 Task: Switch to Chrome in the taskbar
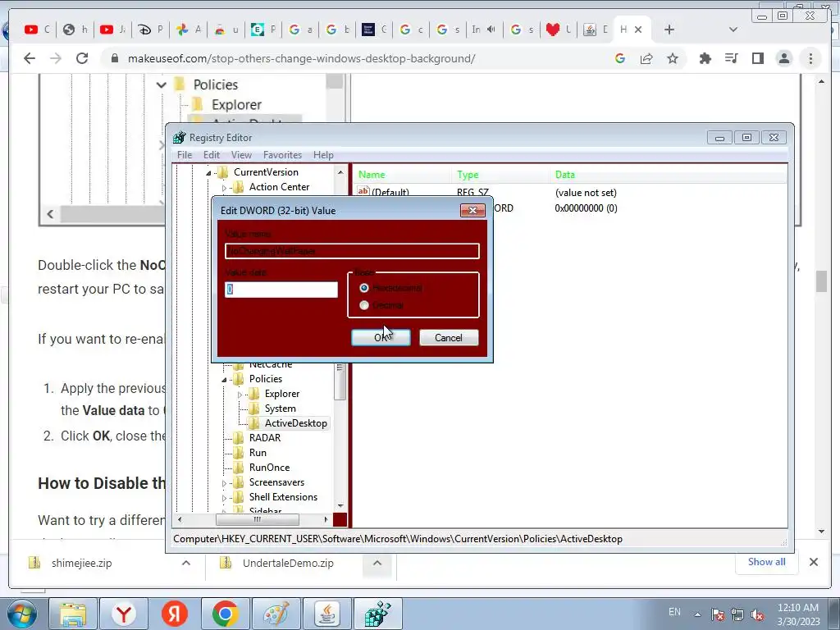tap(225, 614)
